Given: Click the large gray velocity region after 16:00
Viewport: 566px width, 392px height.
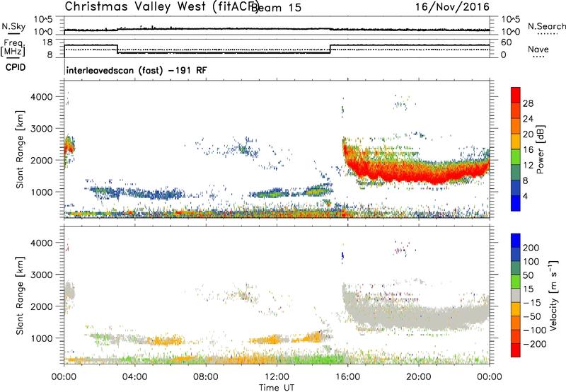Looking at the screenshot, I should click(415, 315).
